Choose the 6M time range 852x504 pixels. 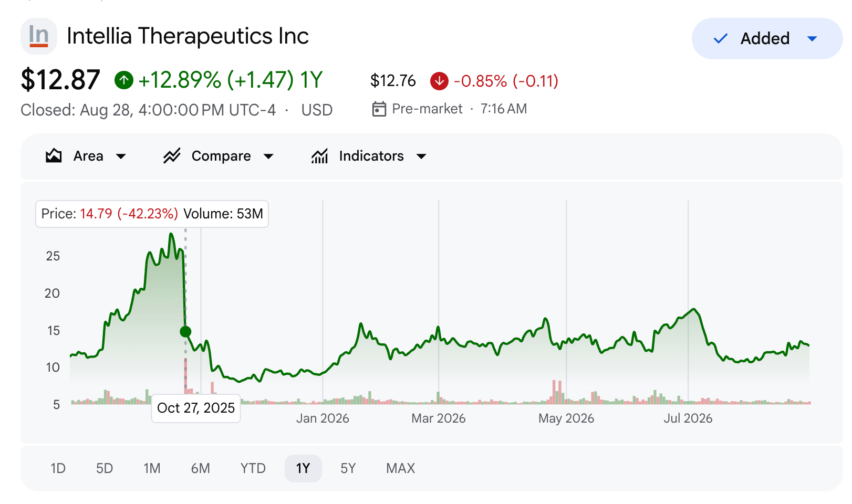(x=201, y=468)
